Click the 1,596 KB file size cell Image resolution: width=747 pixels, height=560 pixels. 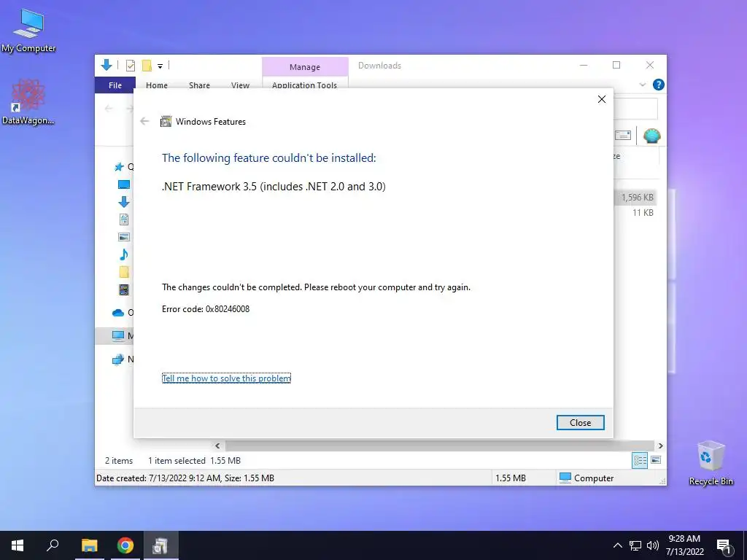click(x=638, y=197)
